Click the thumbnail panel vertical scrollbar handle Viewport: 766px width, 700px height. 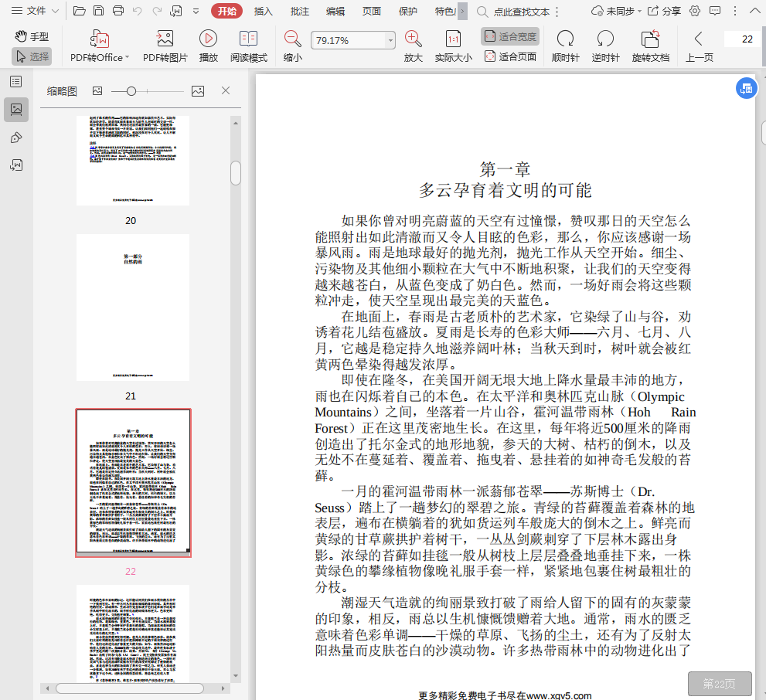pyautogui.click(x=236, y=173)
